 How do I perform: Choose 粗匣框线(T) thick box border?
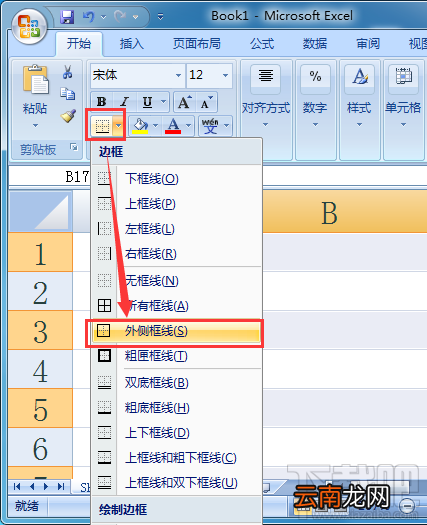pos(176,356)
